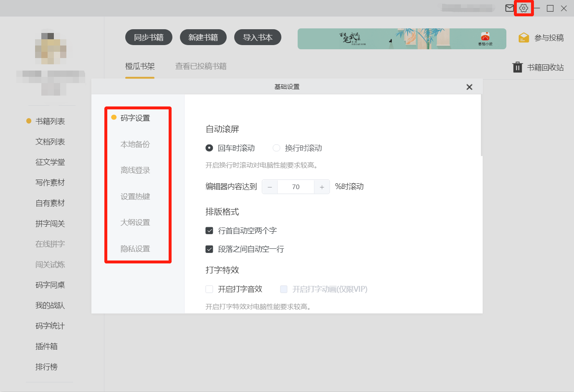Open 文档列表 in the left sidebar
The width and height of the screenshot is (574, 392).
(x=50, y=142)
